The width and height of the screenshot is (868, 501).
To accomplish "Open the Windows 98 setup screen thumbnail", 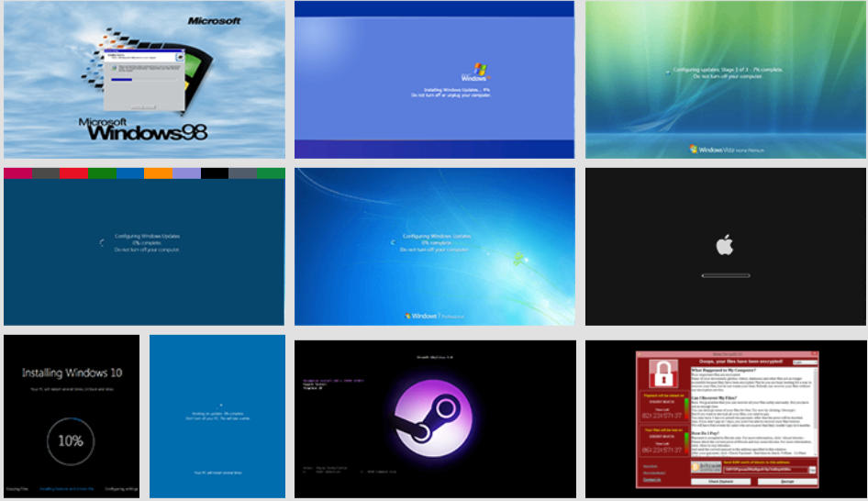I will tap(144, 80).
